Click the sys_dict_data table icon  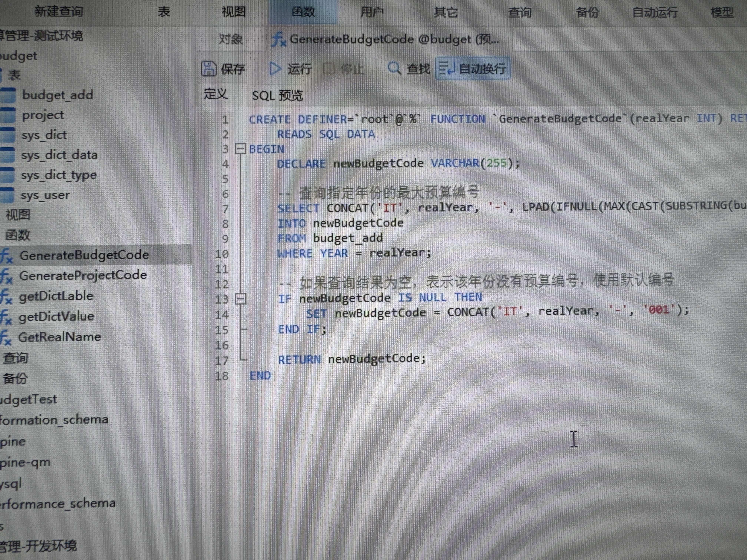(x=7, y=155)
